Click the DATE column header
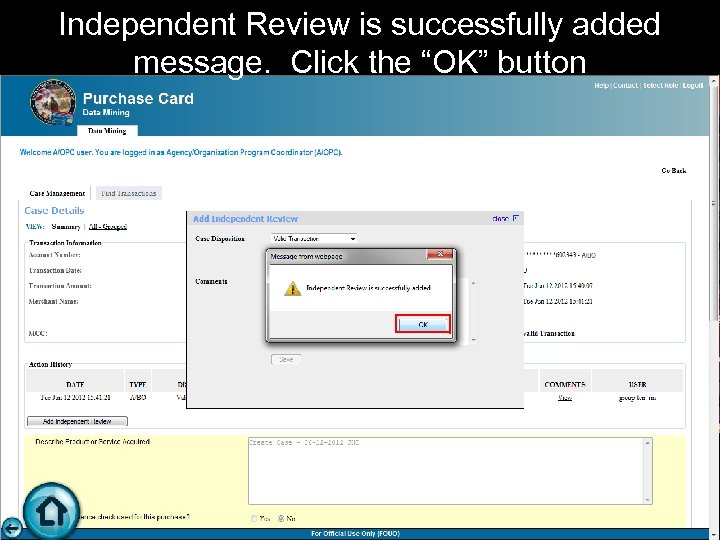Image resolution: width=720 pixels, height=540 pixels. [75, 384]
